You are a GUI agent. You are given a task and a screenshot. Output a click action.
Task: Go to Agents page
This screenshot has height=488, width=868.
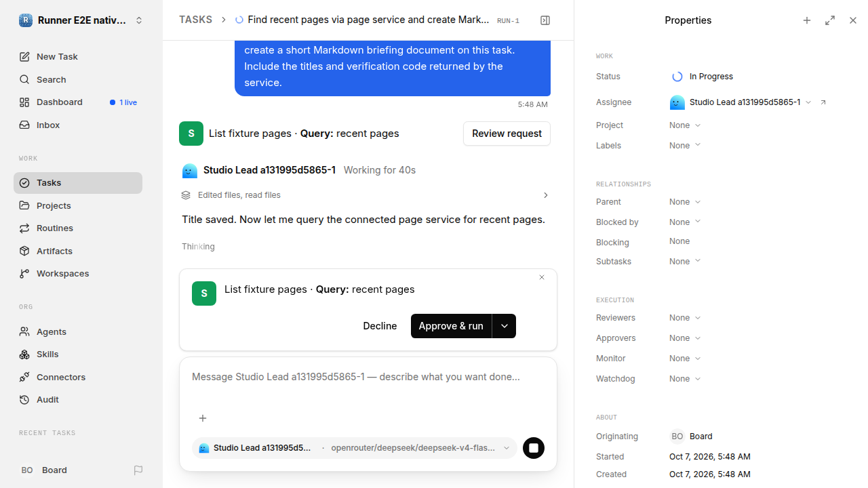pos(78,331)
